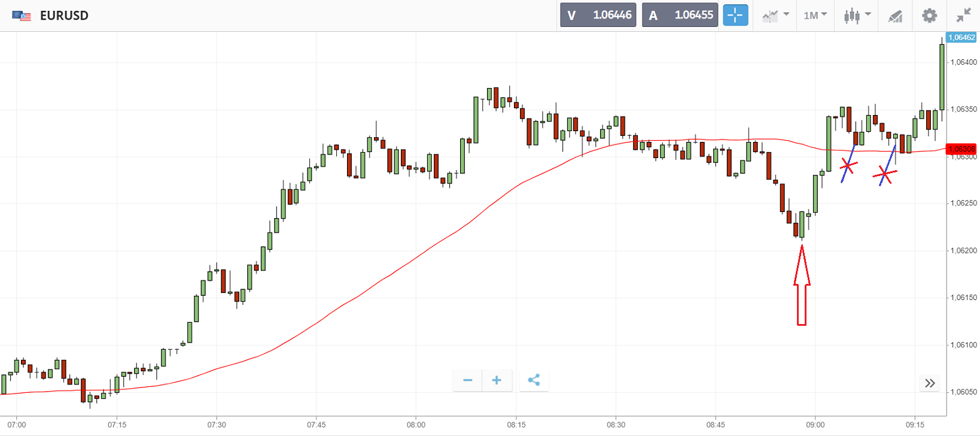Screen dimensions: 980x436
Task: Share the chart
Action: click(x=534, y=380)
